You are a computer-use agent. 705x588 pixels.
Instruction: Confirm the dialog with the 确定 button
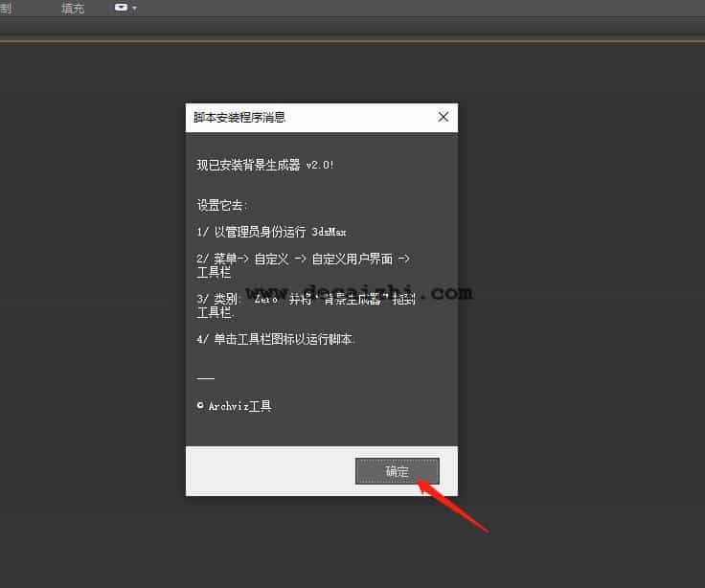[397, 471]
